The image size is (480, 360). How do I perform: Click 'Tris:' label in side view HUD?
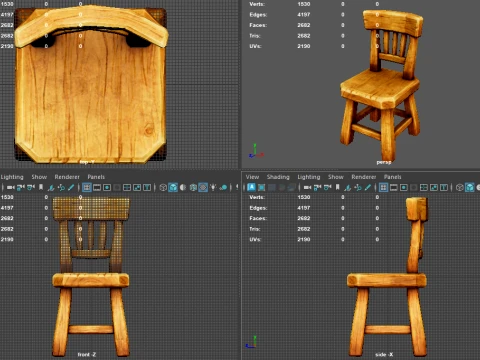[x=255, y=229]
